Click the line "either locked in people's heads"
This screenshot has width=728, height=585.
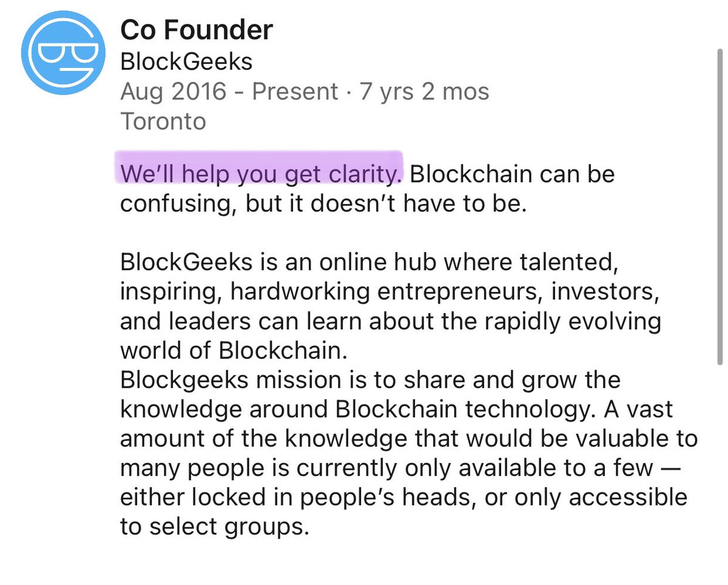(403, 497)
